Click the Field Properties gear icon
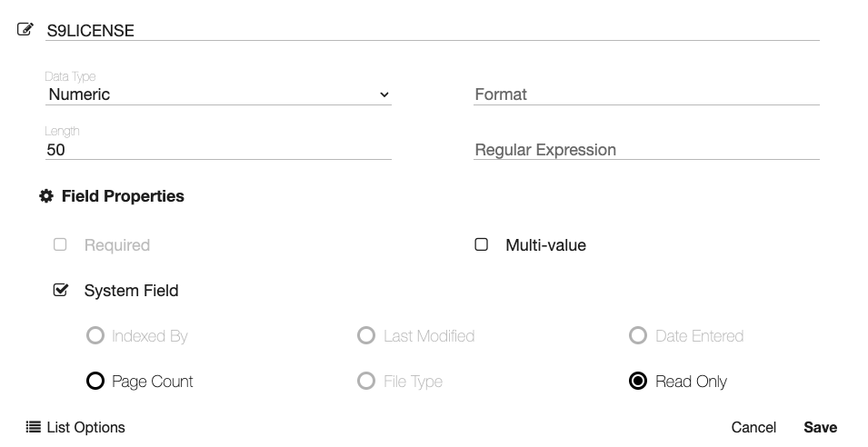The width and height of the screenshot is (868, 447). (x=46, y=196)
